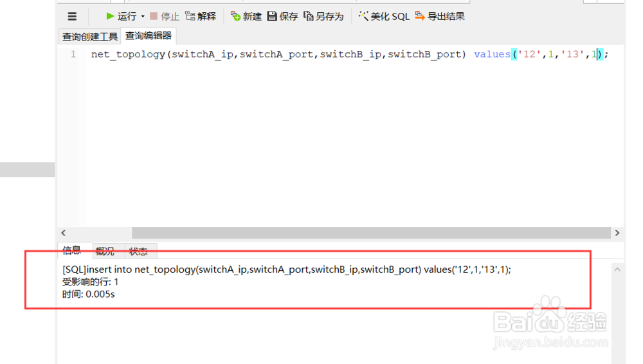Expand the Run dropdown arrow
This screenshot has height=364, width=643.
coord(143,17)
